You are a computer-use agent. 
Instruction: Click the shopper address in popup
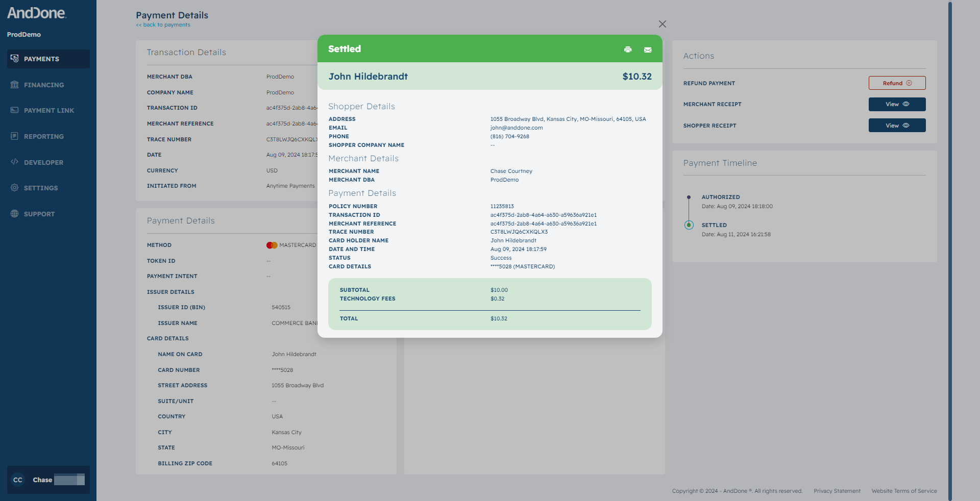click(568, 119)
